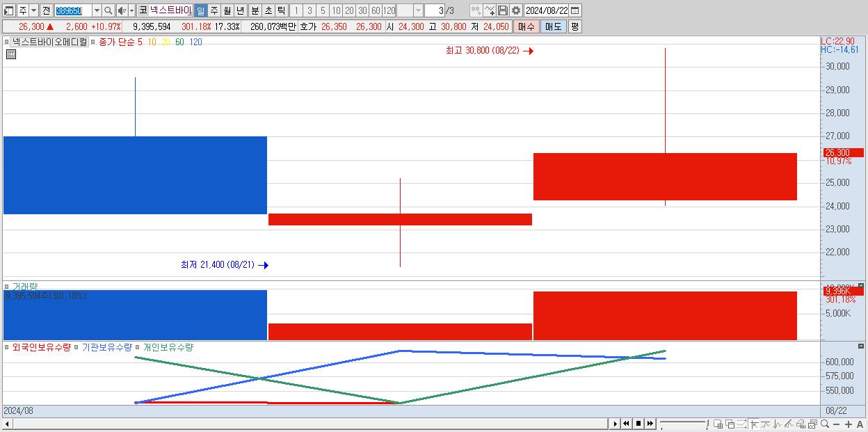Click the interval 5 button
This screenshot has height=432, width=868.
click(x=323, y=10)
